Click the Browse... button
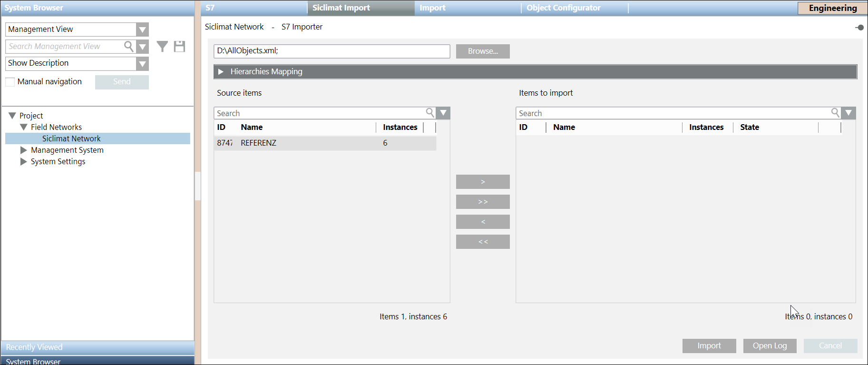This screenshot has height=365, width=868. (x=483, y=51)
